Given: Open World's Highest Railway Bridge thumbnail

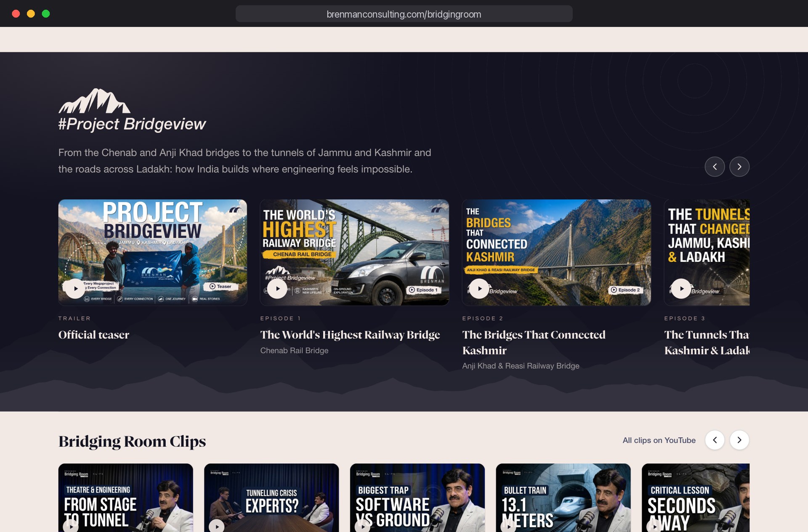Looking at the screenshot, I should tap(354, 253).
